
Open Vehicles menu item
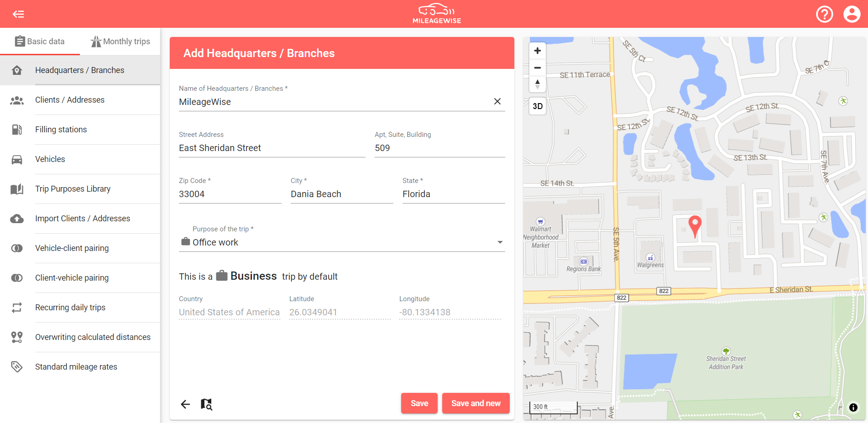pyautogui.click(x=80, y=159)
